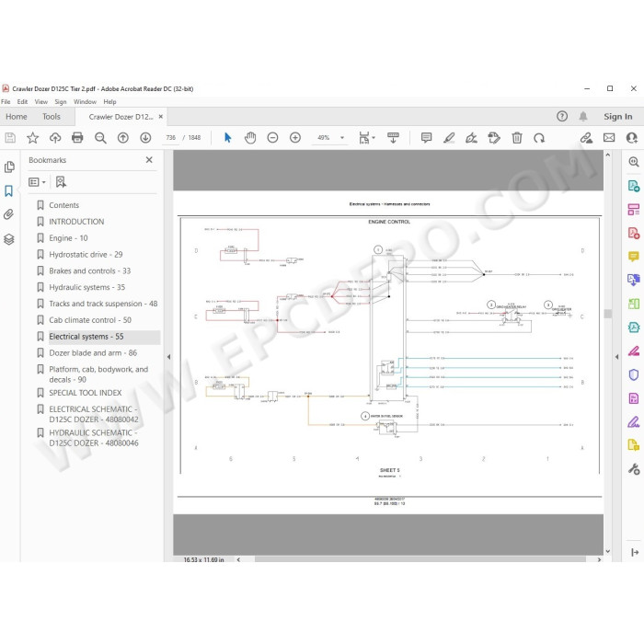Open the INTRODUCTION bookmark
The image size is (644, 644).
[x=76, y=222]
